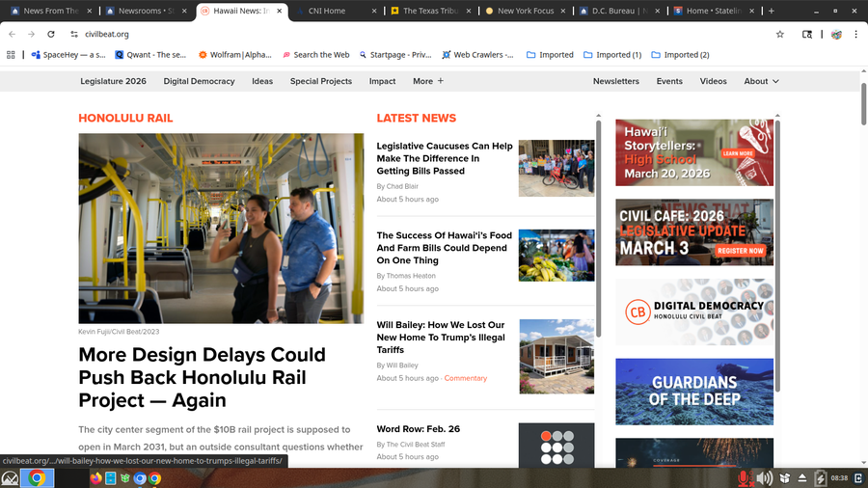Open a new browser tab
This screenshot has width=868, height=488.
[x=771, y=11]
